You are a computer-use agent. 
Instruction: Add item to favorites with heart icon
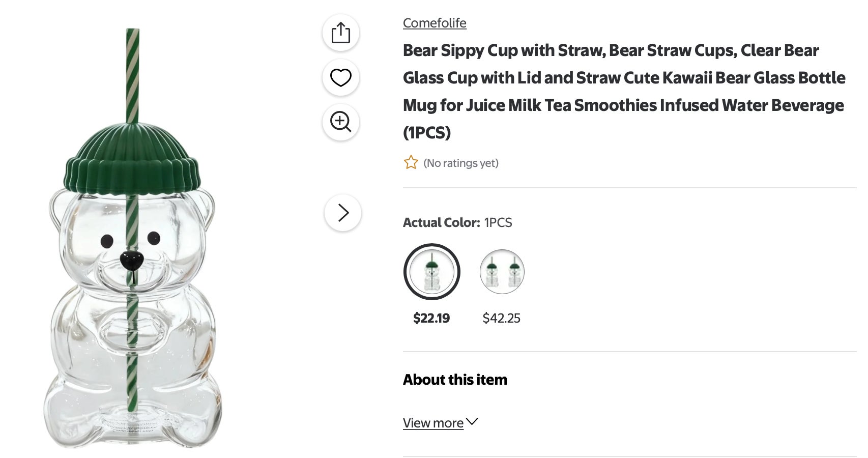point(341,78)
